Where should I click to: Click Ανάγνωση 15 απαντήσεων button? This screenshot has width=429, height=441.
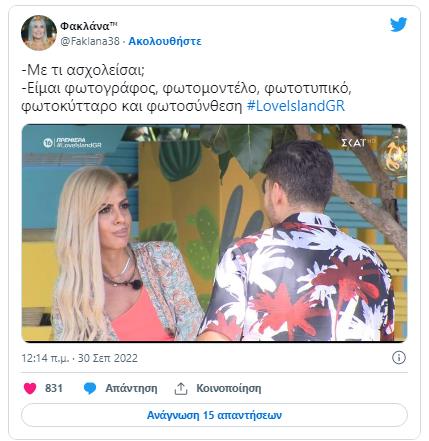click(x=214, y=415)
